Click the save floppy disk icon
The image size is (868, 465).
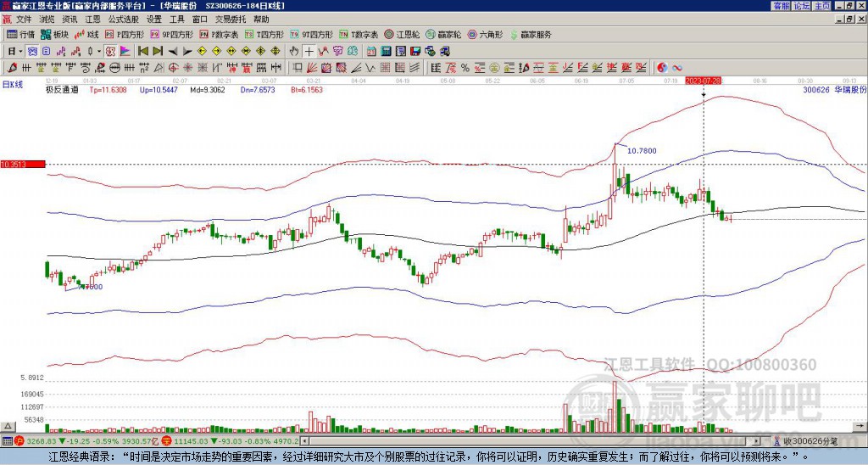pyautogui.click(x=415, y=52)
